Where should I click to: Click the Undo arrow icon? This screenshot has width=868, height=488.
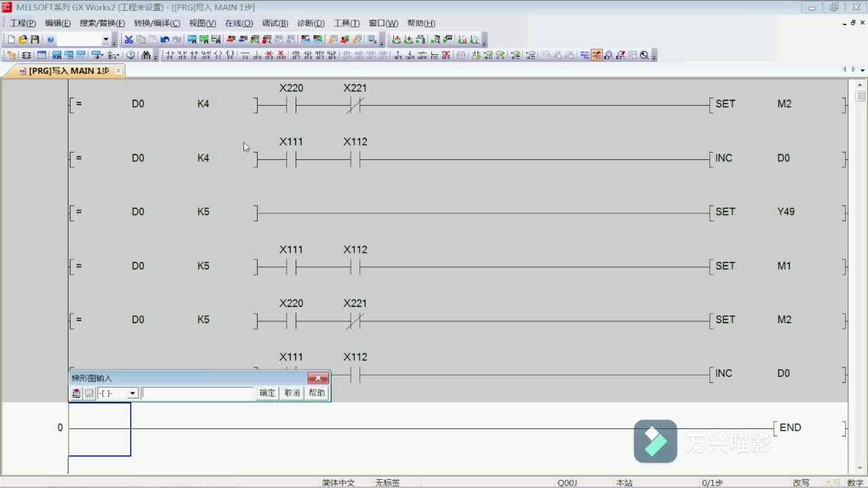165,40
